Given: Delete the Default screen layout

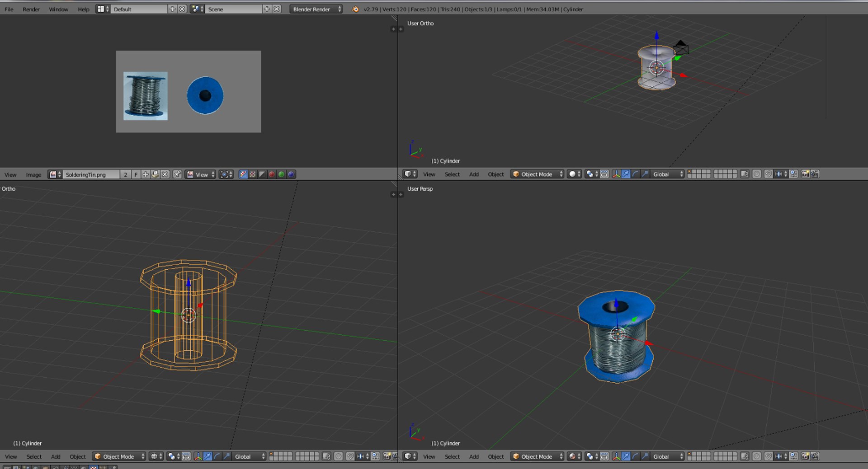Looking at the screenshot, I should (182, 9).
